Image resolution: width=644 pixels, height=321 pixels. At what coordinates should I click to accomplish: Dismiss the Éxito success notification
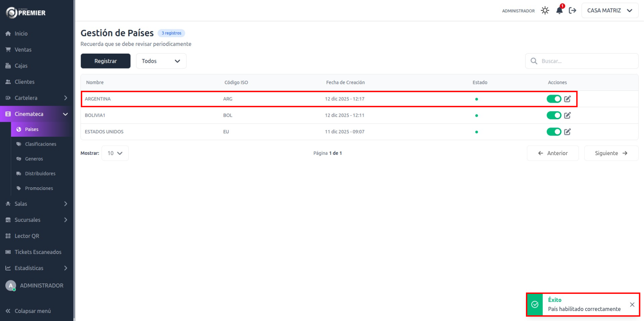click(632, 305)
